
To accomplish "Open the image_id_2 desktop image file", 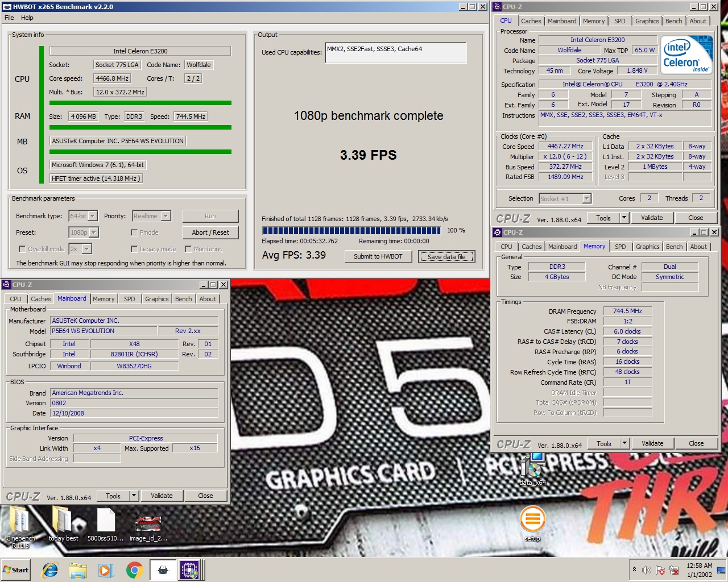I will point(148,527).
